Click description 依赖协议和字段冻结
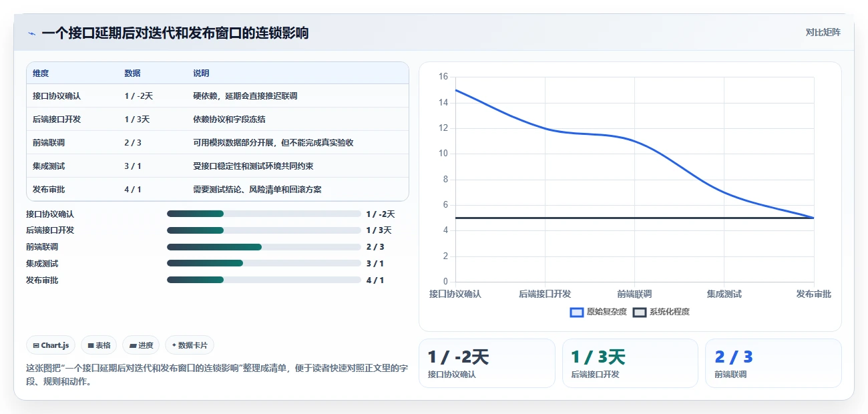The width and height of the screenshot is (868, 414). (229, 120)
